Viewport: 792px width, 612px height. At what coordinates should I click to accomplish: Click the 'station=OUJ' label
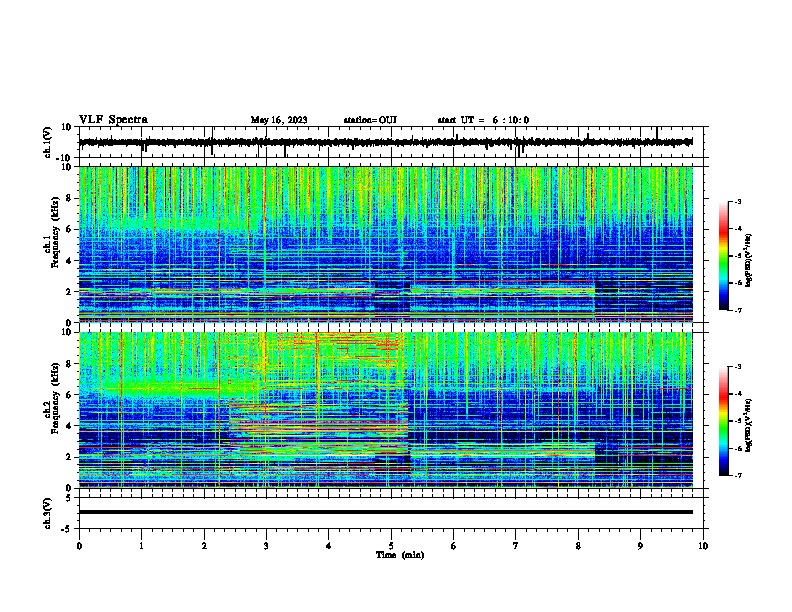pos(370,120)
